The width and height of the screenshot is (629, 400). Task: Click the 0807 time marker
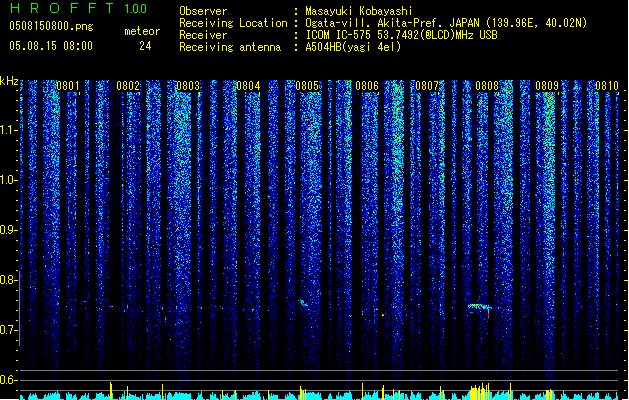(427, 86)
